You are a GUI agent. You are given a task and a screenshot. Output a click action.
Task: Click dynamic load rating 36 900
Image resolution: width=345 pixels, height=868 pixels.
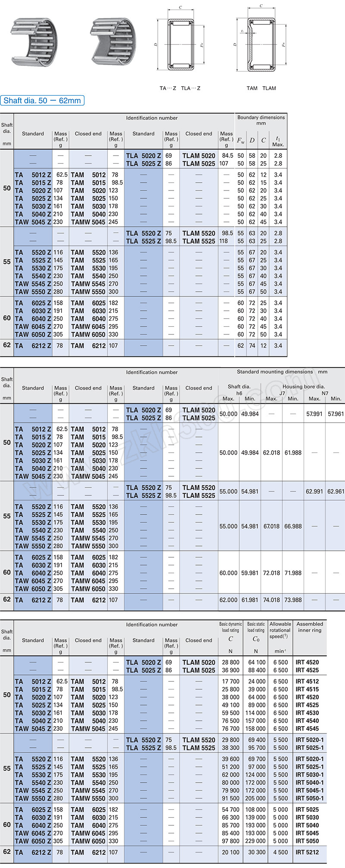pyautogui.click(x=231, y=670)
